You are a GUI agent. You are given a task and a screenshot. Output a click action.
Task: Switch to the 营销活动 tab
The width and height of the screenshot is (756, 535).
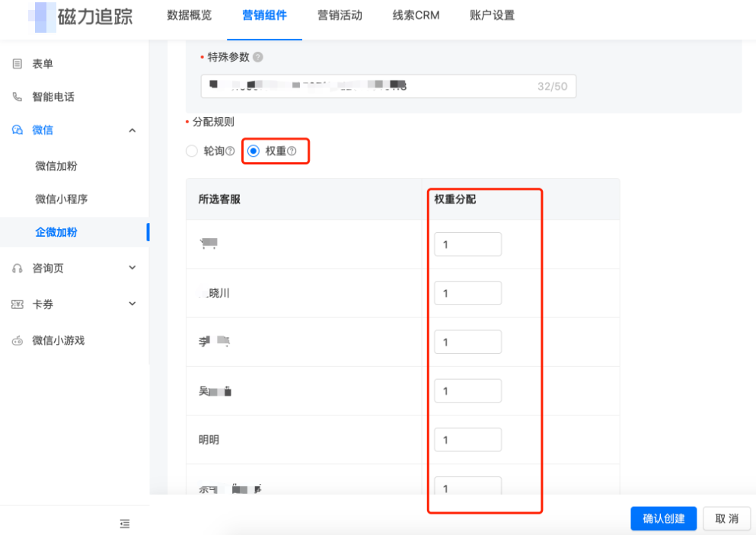340,14
